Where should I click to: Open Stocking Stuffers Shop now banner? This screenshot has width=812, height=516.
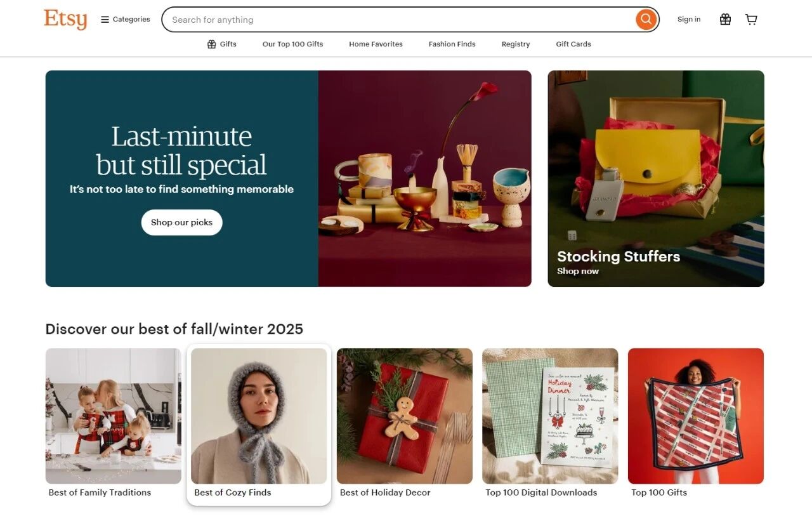pos(656,178)
